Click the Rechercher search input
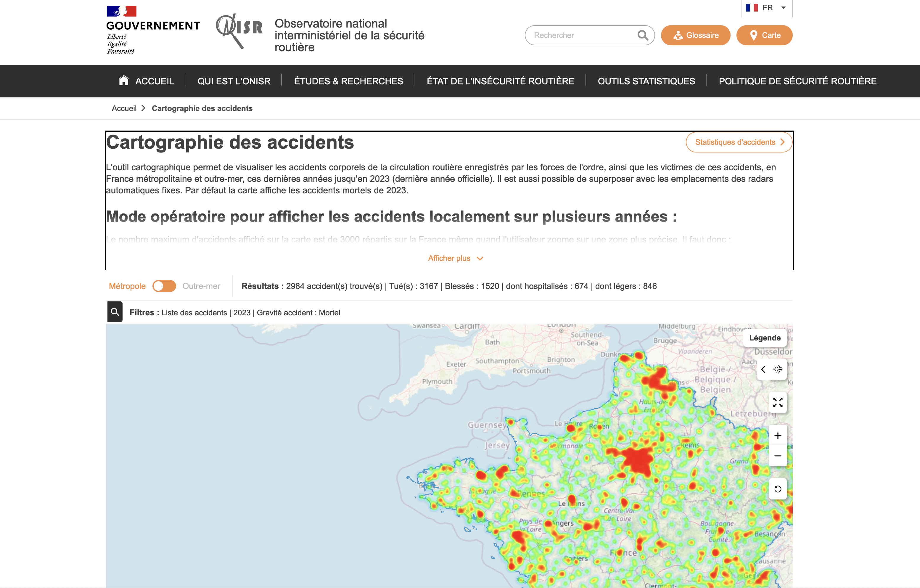Viewport: 920px width, 588px height. pos(590,35)
